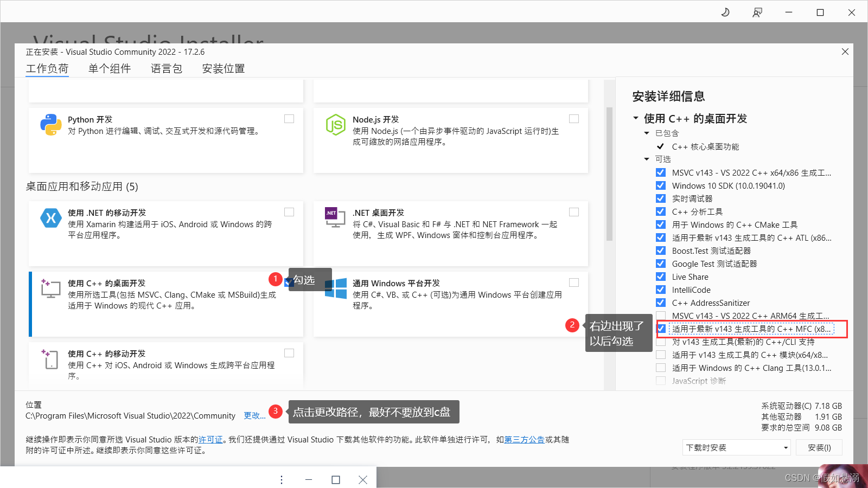Viewport: 868px width, 488px height.
Task: Uncheck the C++ 分析工具 component
Action: [x=661, y=211]
